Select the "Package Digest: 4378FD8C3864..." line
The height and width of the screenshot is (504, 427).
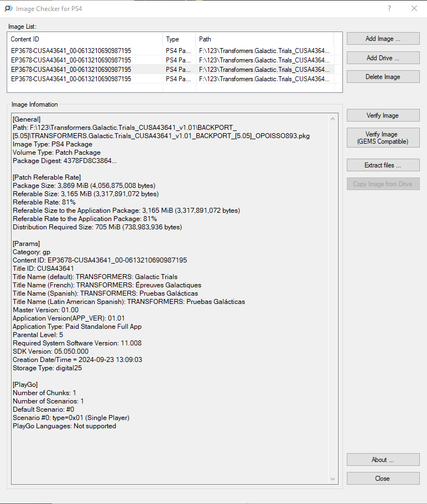click(x=65, y=161)
